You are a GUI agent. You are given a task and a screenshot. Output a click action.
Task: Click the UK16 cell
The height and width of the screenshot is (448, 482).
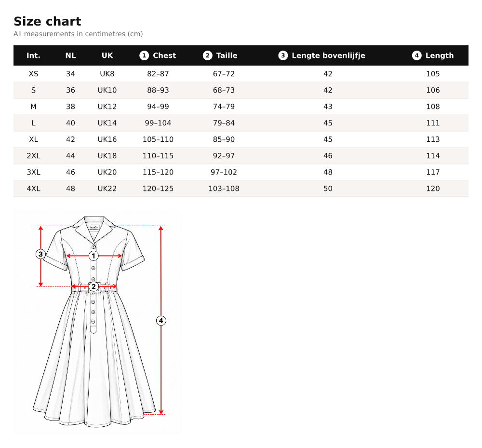(107, 139)
